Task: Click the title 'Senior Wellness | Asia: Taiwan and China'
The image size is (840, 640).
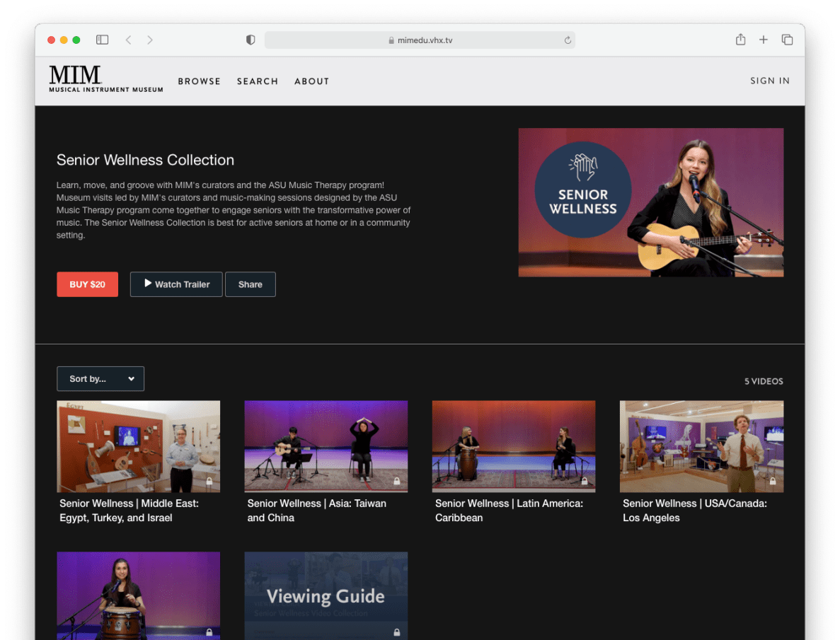Action: [316, 511]
